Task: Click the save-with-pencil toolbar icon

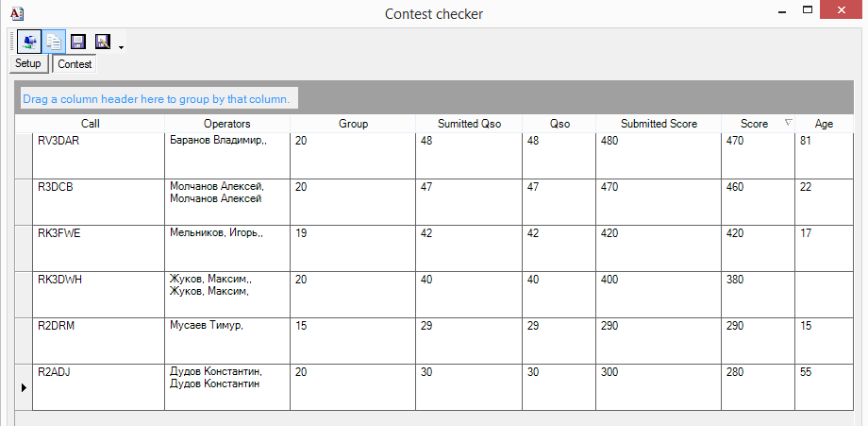Action: click(x=103, y=43)
